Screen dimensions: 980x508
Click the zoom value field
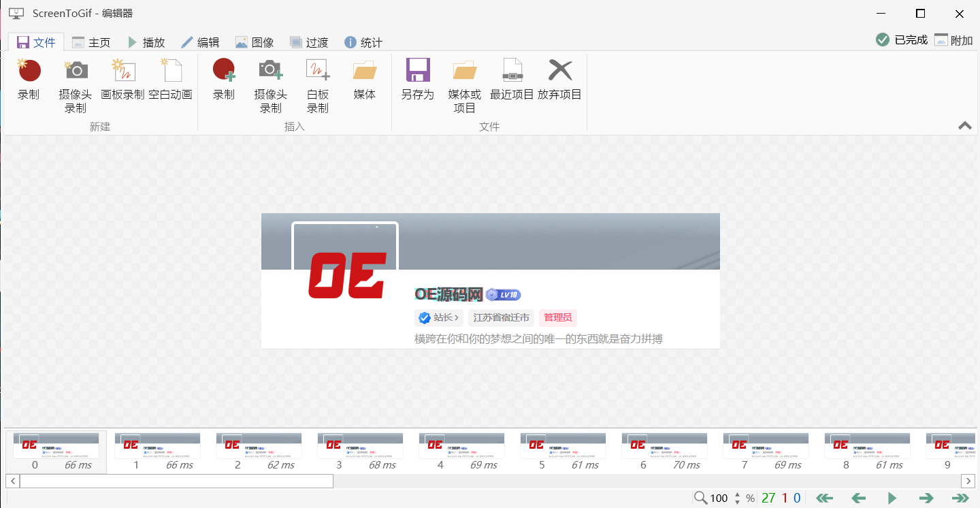[719, 498]
